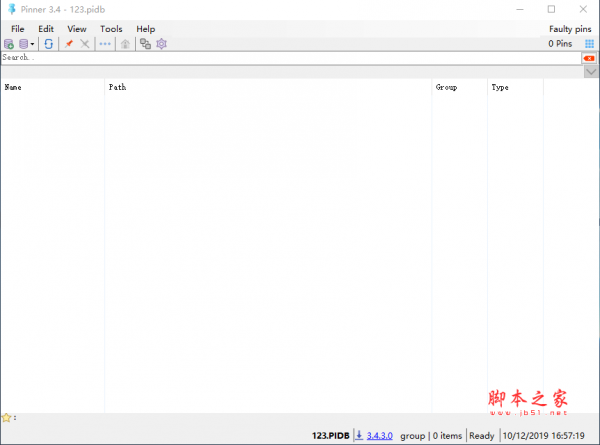Screen dimensions: 600x445
Task: Maximize the Pinner window
Action: point(551,9)
